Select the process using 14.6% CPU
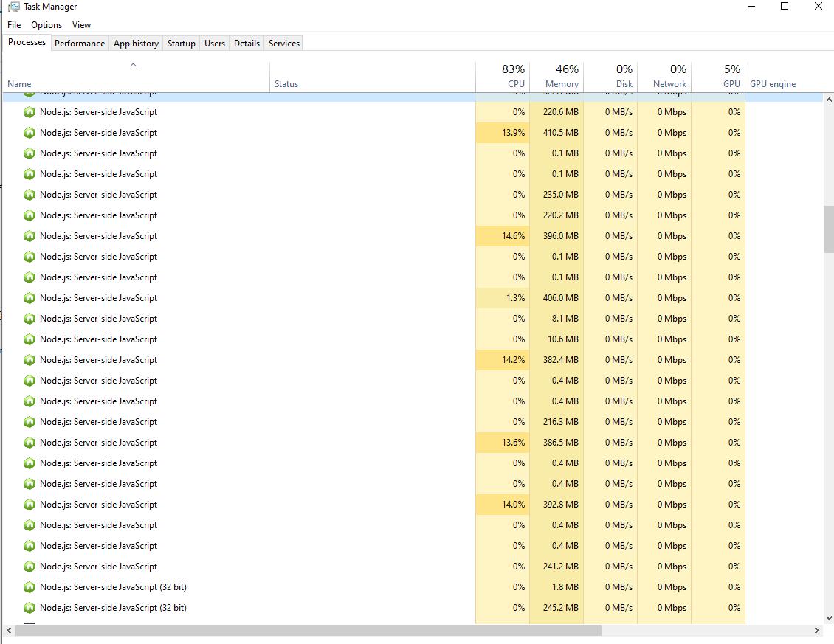Viewport: 834px width, 644px height. [x=413, y=236]
